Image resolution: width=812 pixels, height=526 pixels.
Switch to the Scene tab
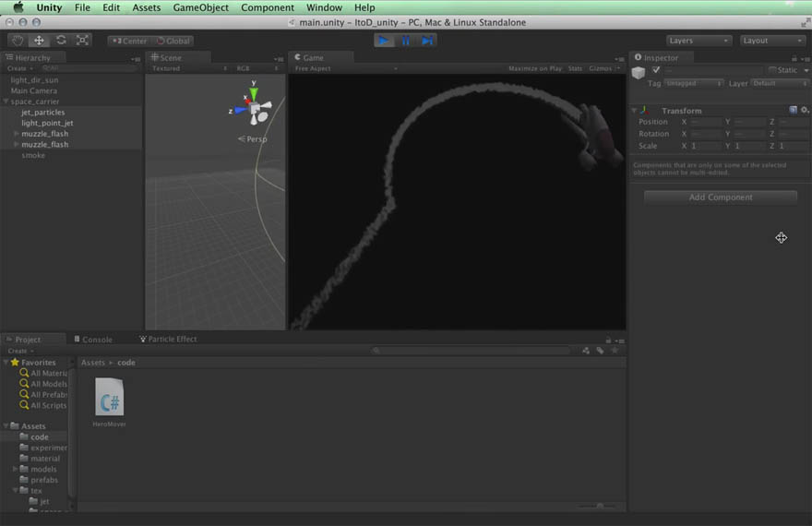(x=171, y=57)
